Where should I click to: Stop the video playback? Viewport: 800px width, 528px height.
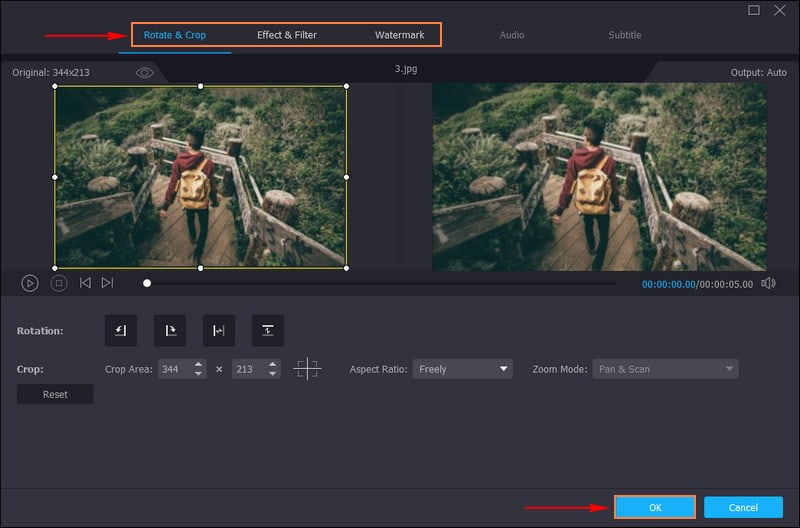59,283
